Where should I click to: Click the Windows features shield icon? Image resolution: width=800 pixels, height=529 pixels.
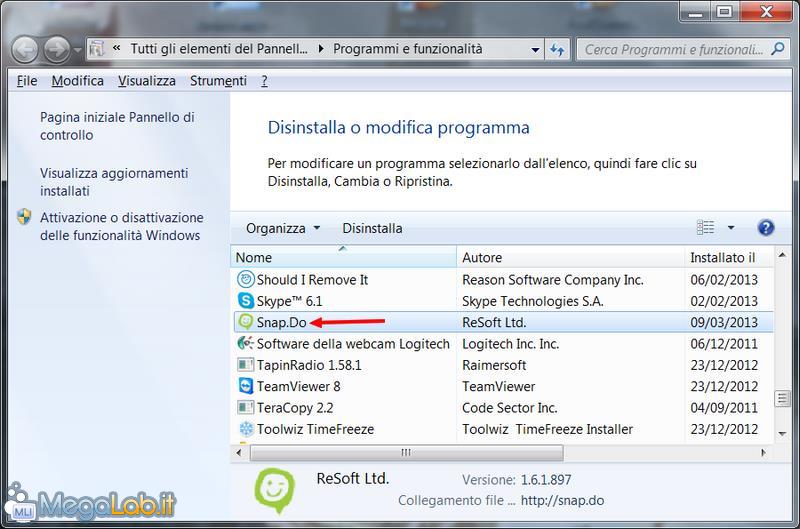tap(24, 217)
